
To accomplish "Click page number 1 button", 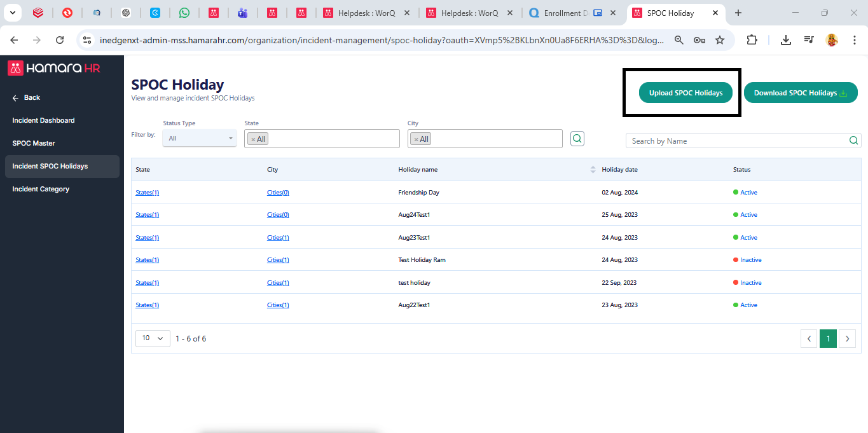I will click(x=828, y=339).
